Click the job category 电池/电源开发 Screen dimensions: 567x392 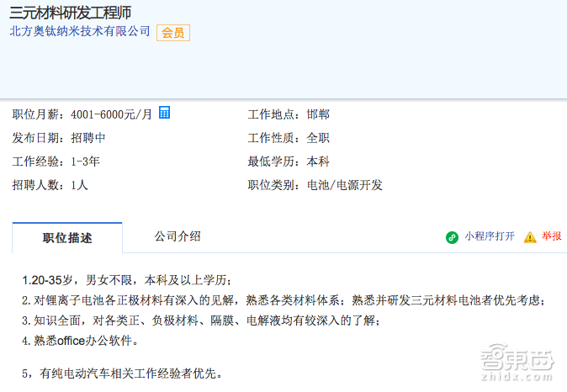(x=345, y=185)
